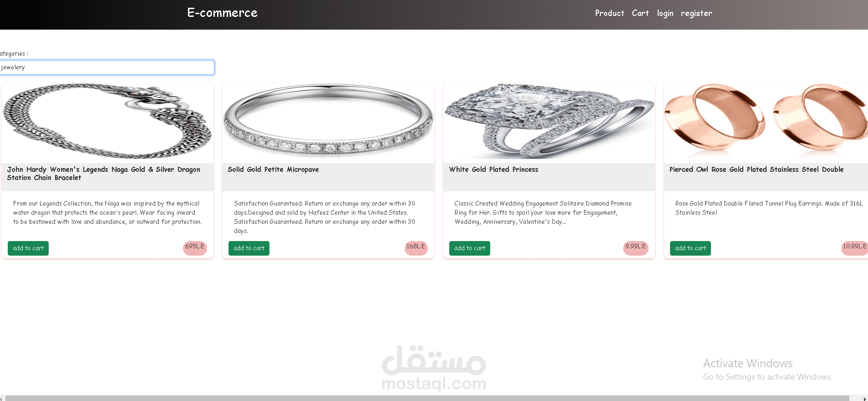Click the rose gold tunnel earrings image
868x401 pixels.
click(x=766, y=122)
